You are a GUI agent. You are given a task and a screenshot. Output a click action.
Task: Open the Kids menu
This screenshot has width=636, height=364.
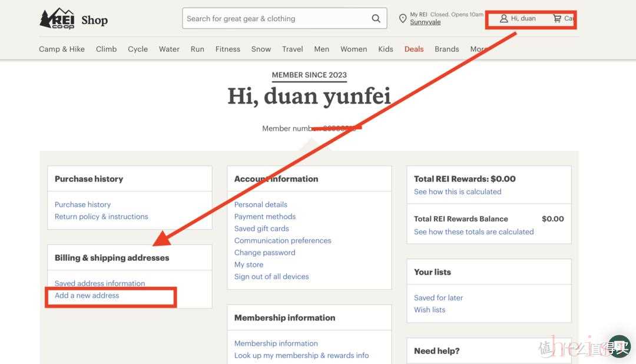(x=386, y=49)
